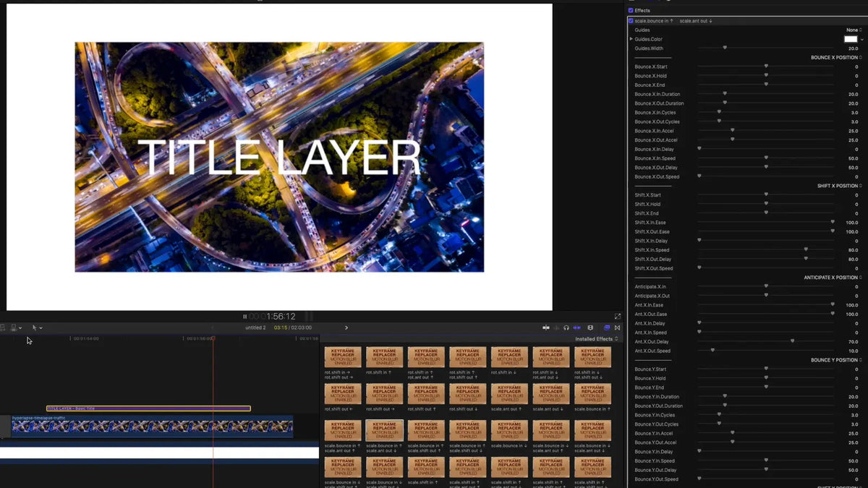The width and height of the screenshot is (868, 488).
Task: Click the Bounce.X.In.Cycles slider handle
Action: coord(719,112)
